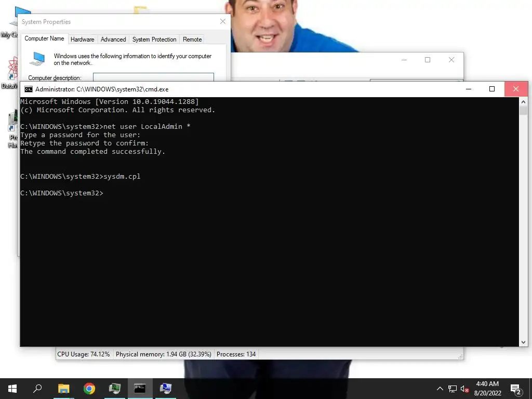Click the cmd.exe title bar icon
The height and width of the screenshot is (399, 532).
[x=29, y=89]
